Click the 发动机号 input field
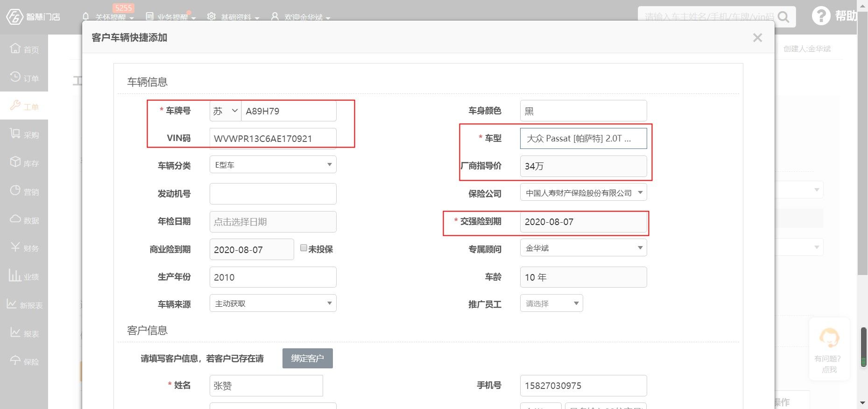The height and width of the screenshot is (409, 868). coord(273,194)
